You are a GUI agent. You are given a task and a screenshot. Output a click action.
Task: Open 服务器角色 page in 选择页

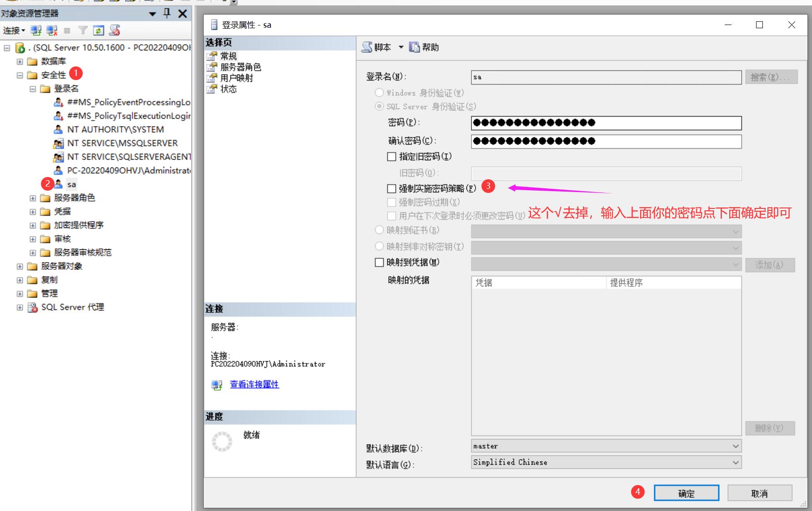pyautogui.click(x=241, y=67)
